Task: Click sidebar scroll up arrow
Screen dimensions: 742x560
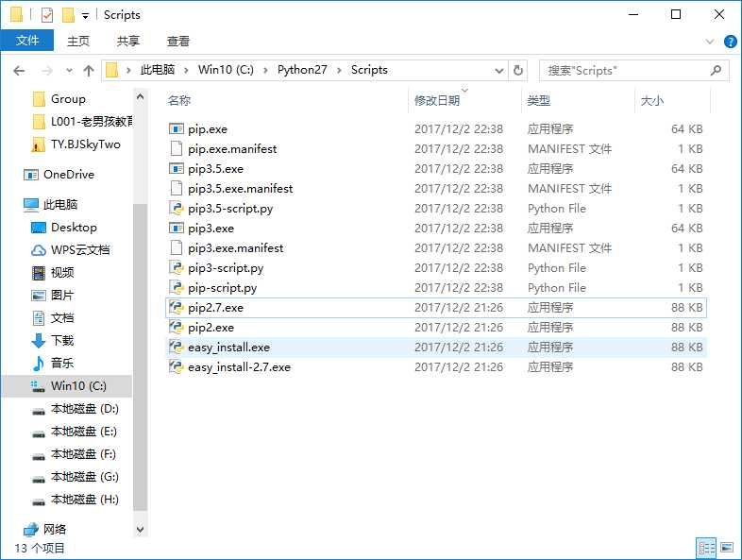Action: (140, 97)
